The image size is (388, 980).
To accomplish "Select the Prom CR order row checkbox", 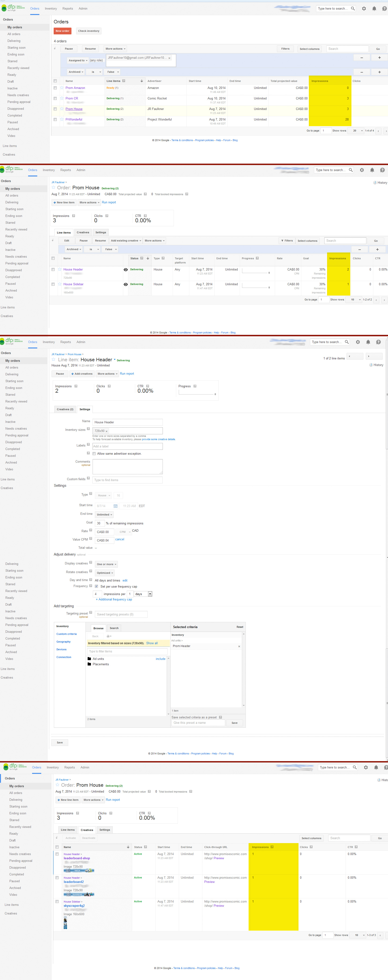I will coord(55,99).
